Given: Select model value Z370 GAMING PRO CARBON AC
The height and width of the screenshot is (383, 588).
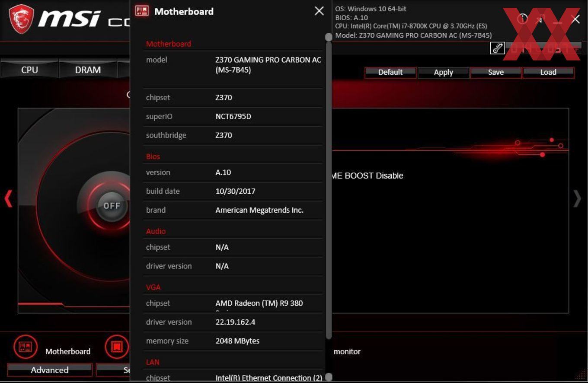Looking at the screenshot, I should (268, 65).
